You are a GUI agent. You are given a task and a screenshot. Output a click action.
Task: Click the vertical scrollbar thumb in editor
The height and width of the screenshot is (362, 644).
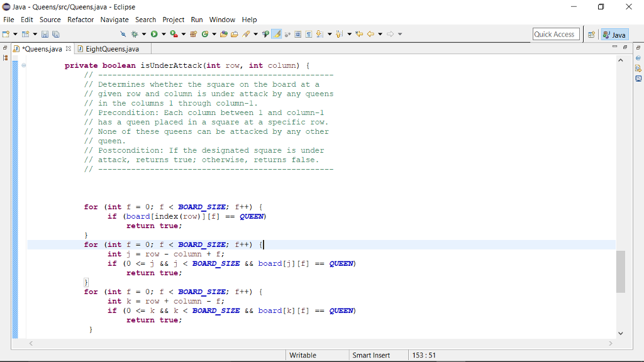pyautogui.click(x=621, y=271)
